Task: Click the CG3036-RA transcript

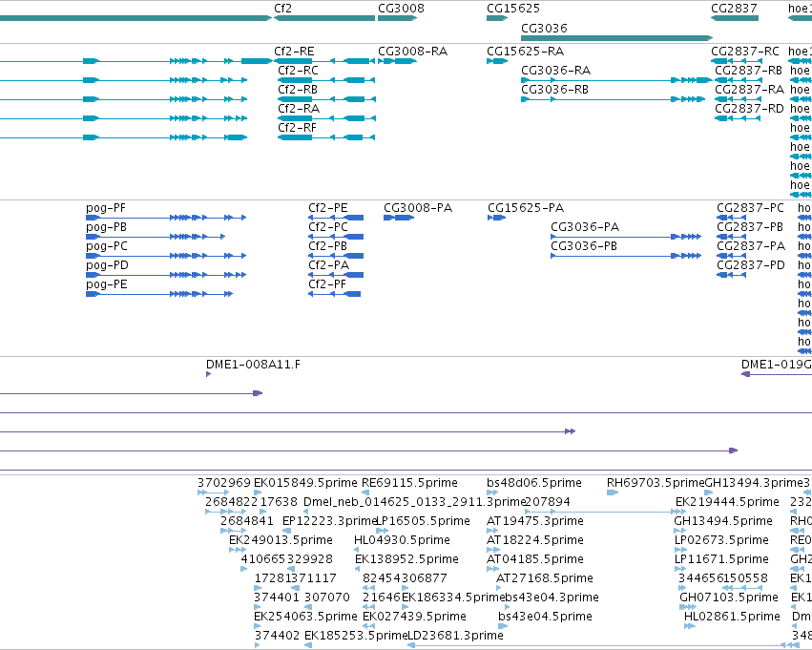Action: 616,80
